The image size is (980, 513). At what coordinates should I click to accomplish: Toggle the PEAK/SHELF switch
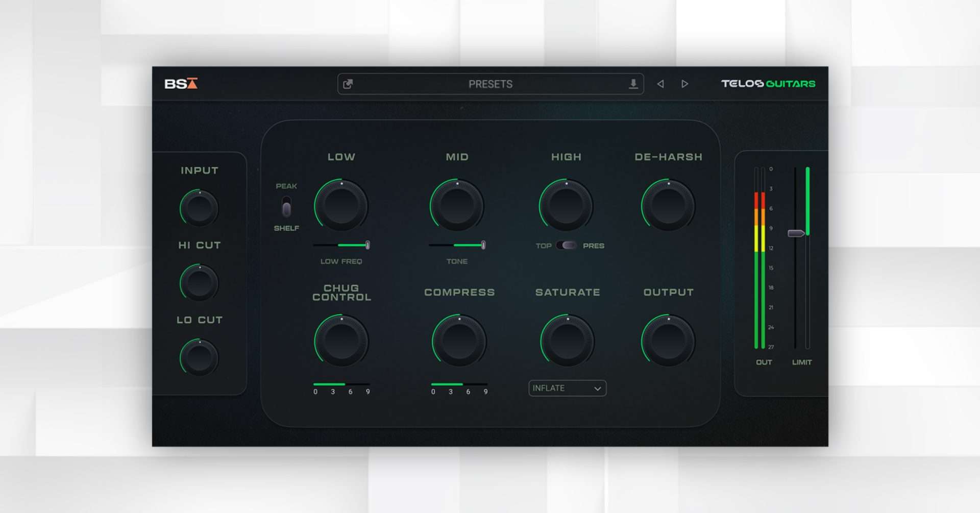(286, 207)
